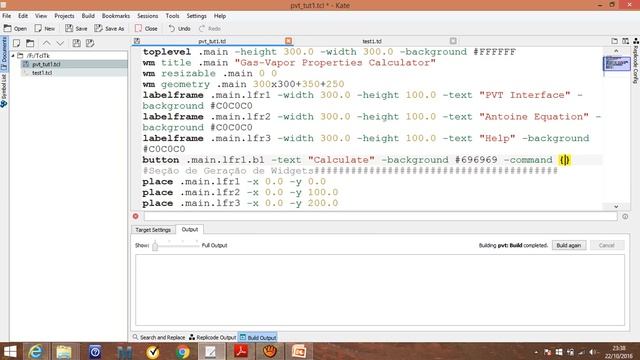
Task: Open Adobe Reader from taskbar
Action: (241, 351)
